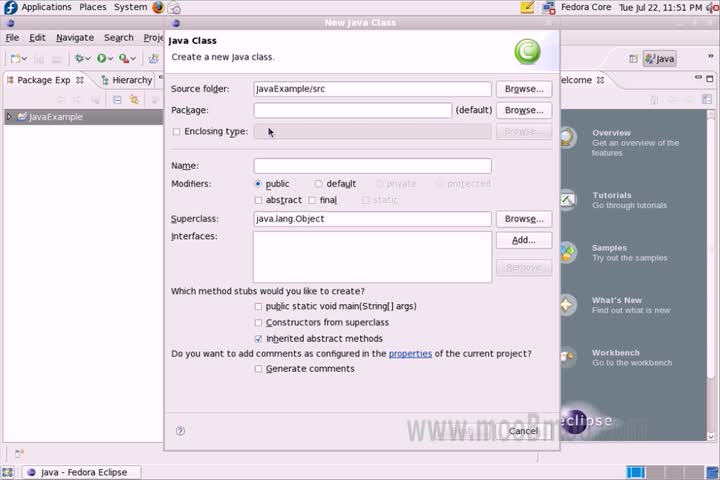The width and height of the screenshot is (720, 480).
Task: Click the sticky notes icon in top panel
Action: (x=527, y=7)
